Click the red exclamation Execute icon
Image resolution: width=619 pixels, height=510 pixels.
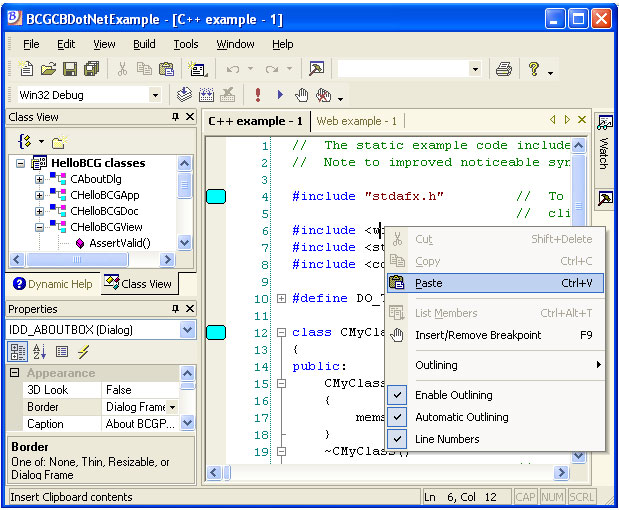pyautogui.click(x=258, y=95)
